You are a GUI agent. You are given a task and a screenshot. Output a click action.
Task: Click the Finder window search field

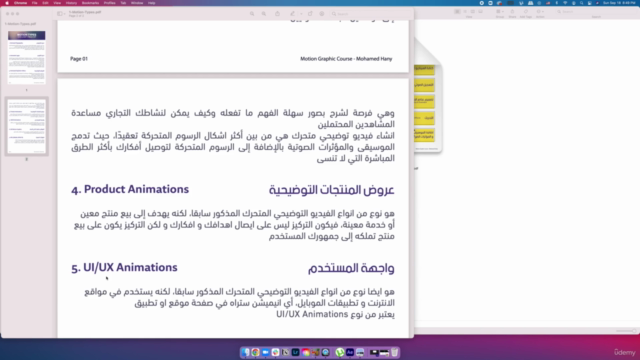596,12
